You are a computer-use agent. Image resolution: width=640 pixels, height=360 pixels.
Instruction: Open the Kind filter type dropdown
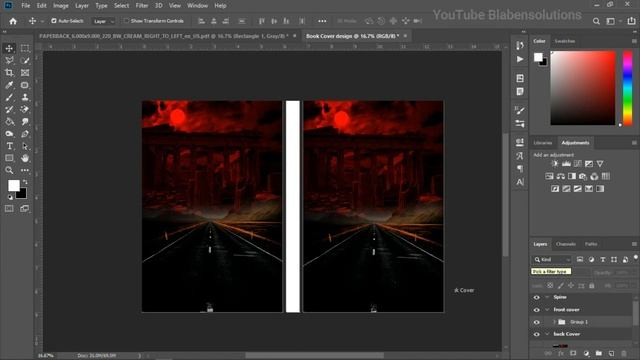pyautogui.click(x=551, y=260)
